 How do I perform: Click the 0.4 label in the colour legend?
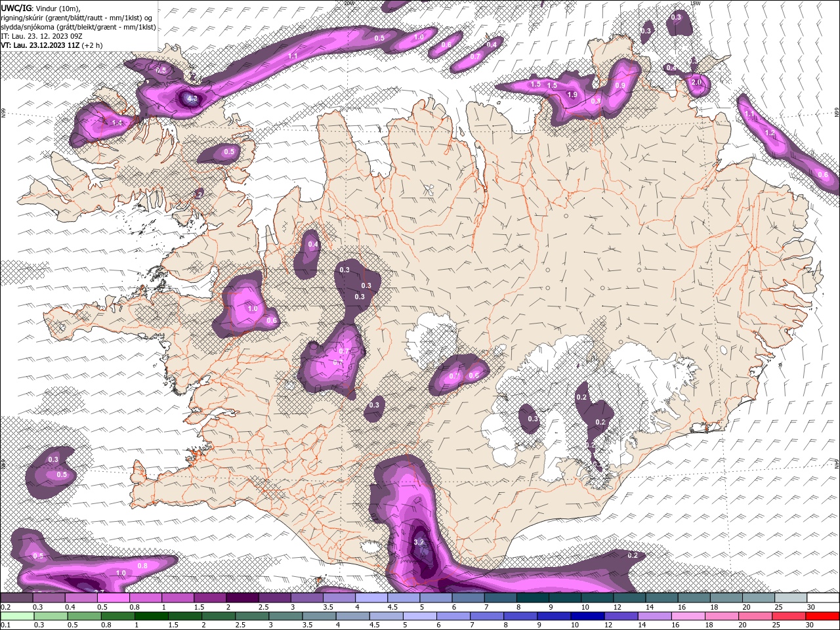coord(70,607)
